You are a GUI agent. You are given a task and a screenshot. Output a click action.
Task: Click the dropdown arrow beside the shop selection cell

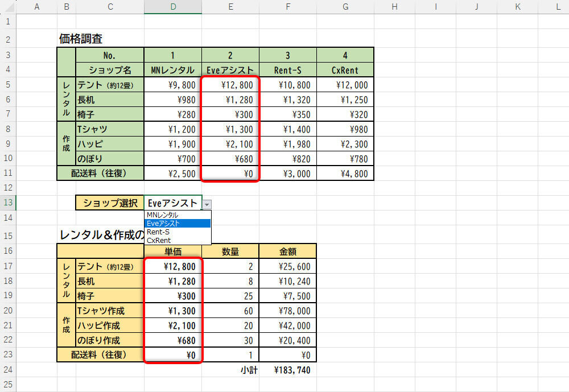(x=207, y=204)
